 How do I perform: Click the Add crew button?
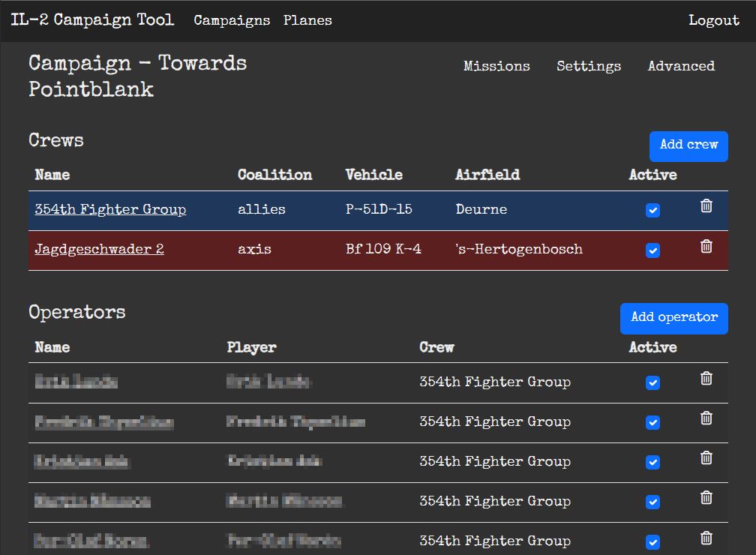[688, 145]
